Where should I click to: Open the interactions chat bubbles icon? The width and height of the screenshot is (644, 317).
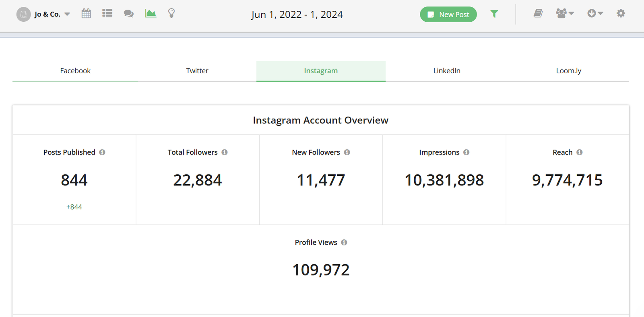coord(129,14)
